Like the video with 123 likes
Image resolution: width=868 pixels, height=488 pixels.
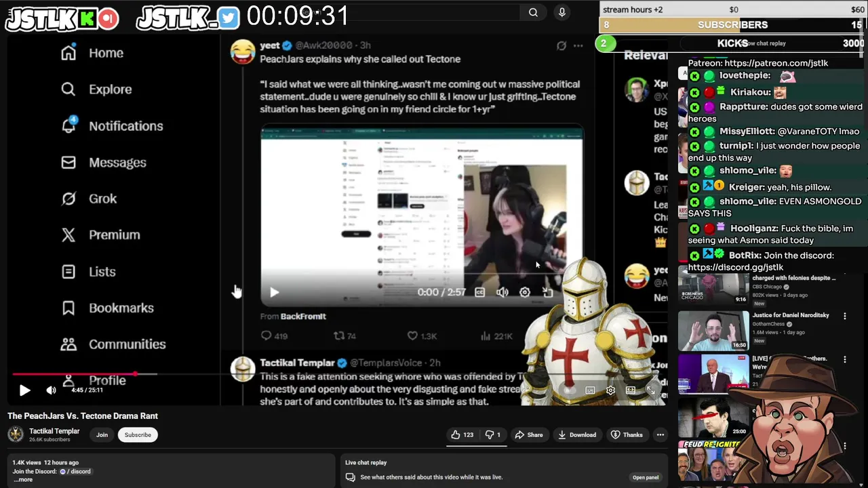pyautogui.click(x=463, y=435)
